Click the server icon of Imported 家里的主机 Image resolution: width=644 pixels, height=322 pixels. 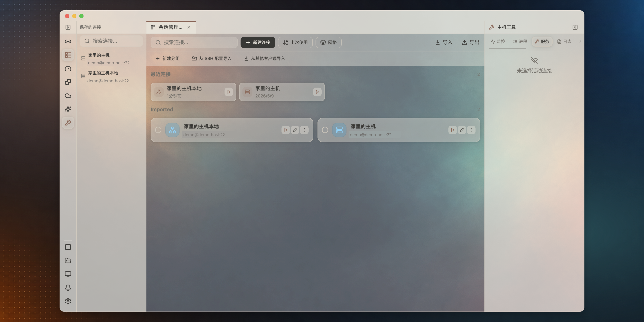click(x=339, y=130)
